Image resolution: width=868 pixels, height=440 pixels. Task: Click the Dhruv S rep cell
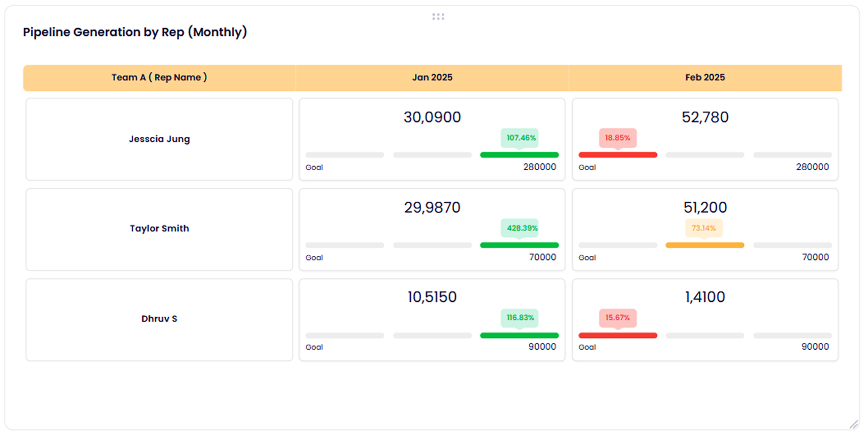click(x=159, y=319)
